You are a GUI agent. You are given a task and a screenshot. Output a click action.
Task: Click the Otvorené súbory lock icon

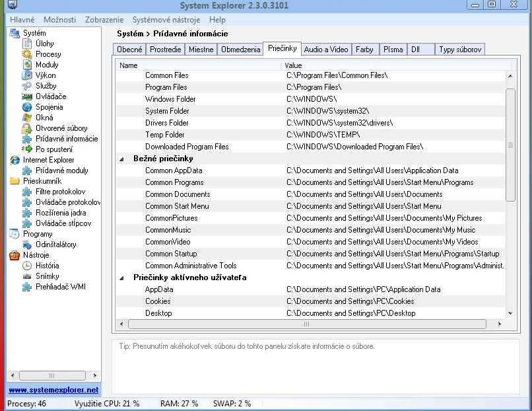(27, 128)
